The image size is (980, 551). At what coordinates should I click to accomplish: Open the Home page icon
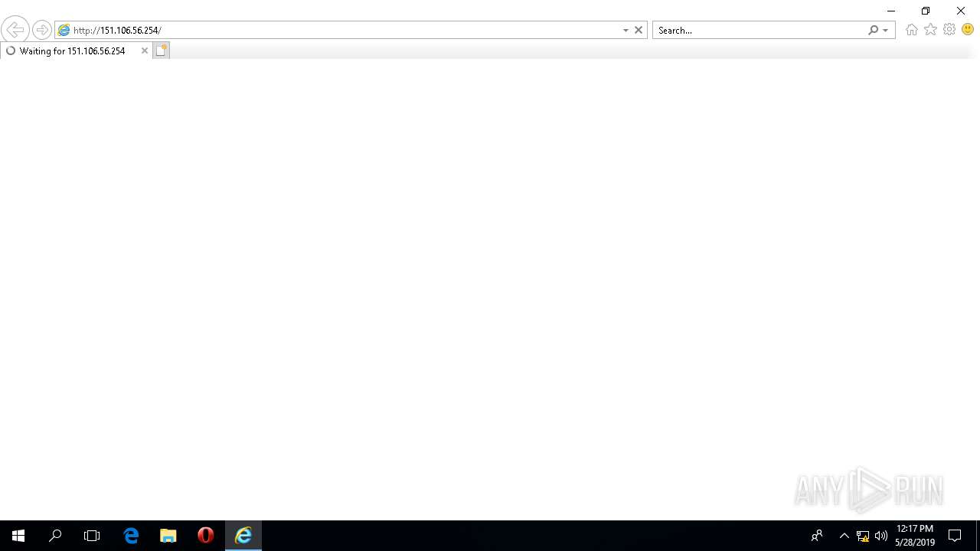[911, 30]
